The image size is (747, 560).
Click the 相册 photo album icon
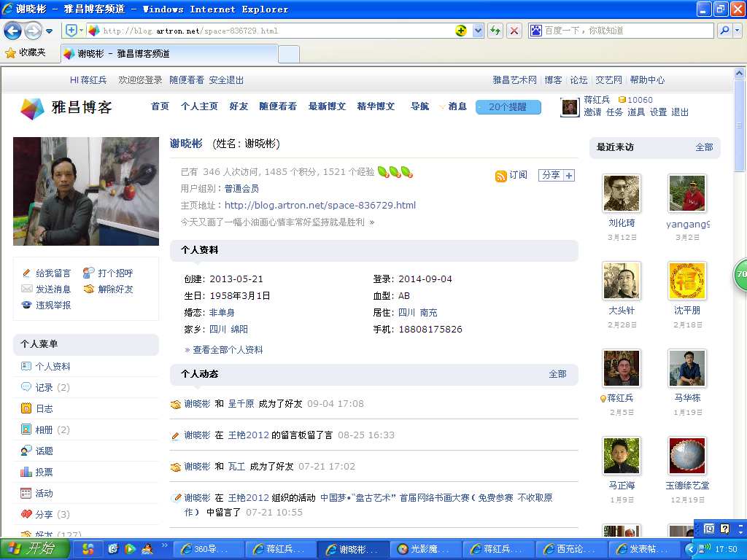pos(26,429)
